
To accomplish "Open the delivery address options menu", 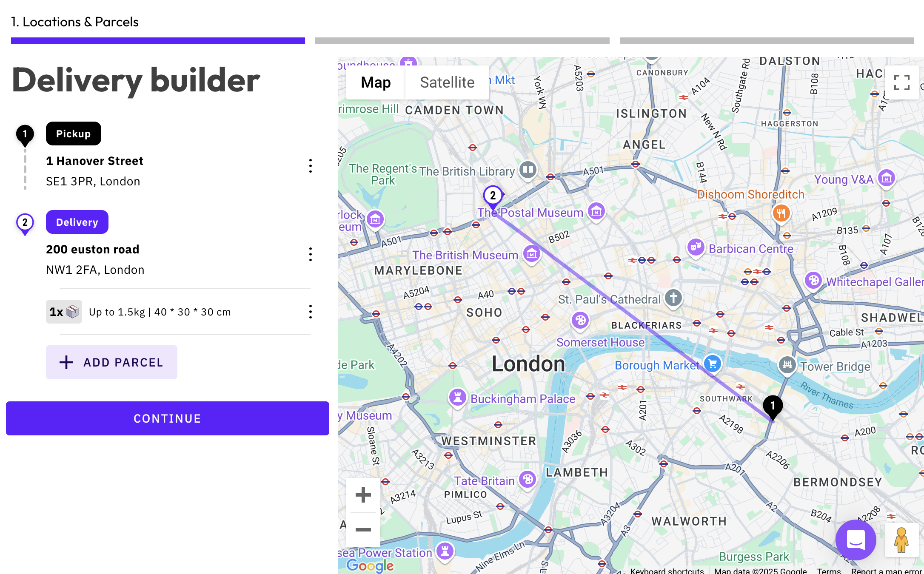I will point(311,254).
